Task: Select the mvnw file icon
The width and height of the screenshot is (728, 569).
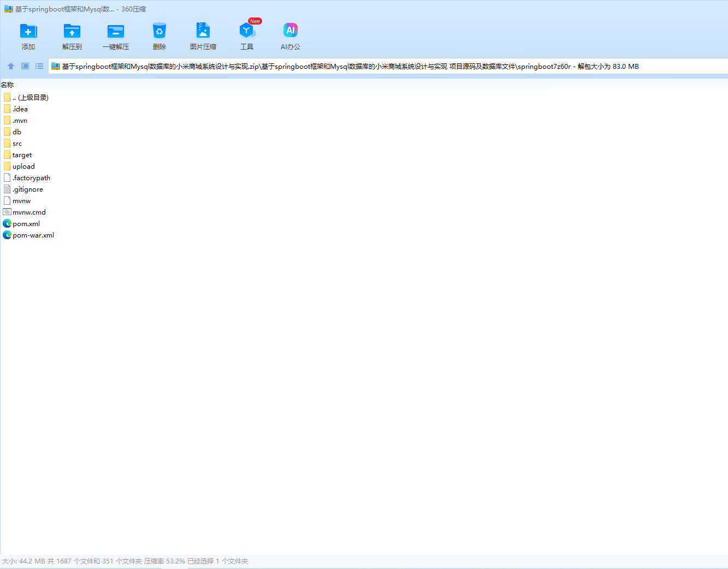Action: click(x=7, y=200)
